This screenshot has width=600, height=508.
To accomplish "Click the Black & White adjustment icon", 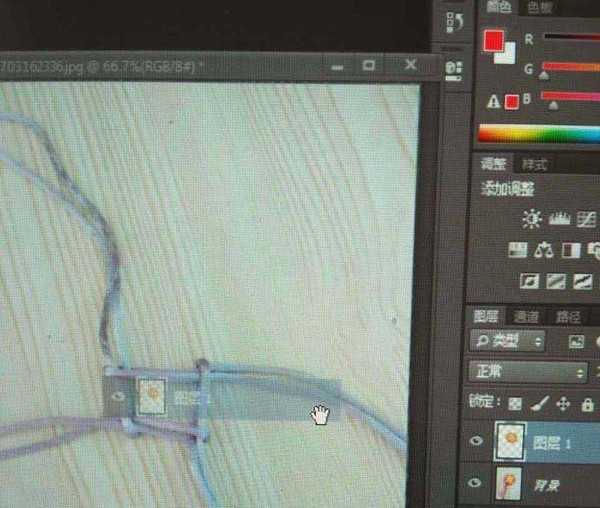I will click(571, 251).
